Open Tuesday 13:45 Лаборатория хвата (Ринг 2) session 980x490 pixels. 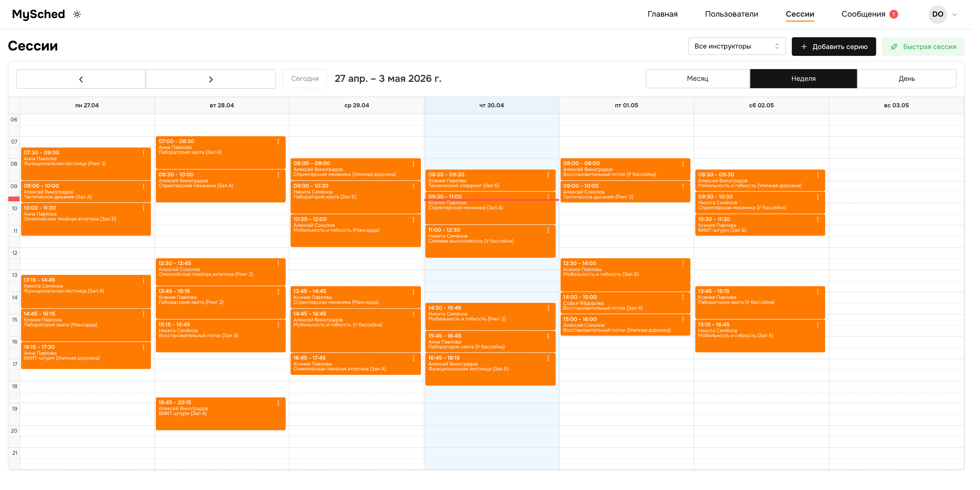pos(221,302)
